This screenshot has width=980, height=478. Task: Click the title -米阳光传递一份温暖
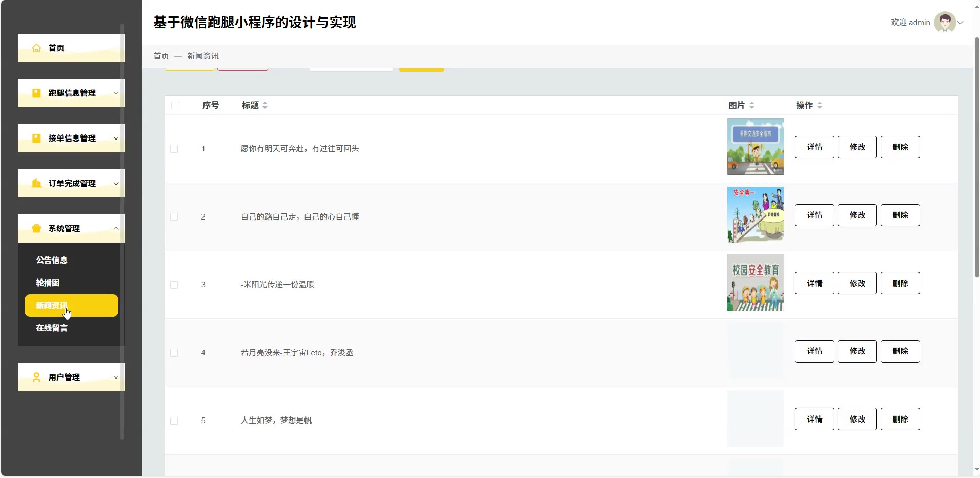click(x=277, y=285)
